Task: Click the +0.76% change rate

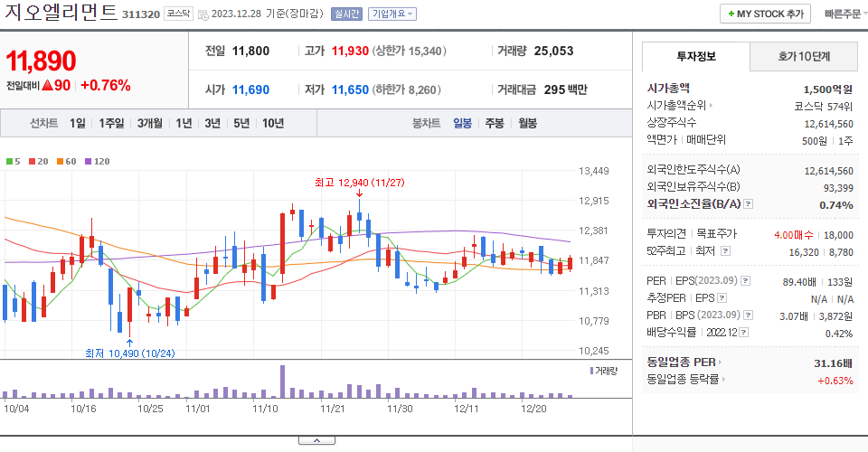Action: (106, 85)
